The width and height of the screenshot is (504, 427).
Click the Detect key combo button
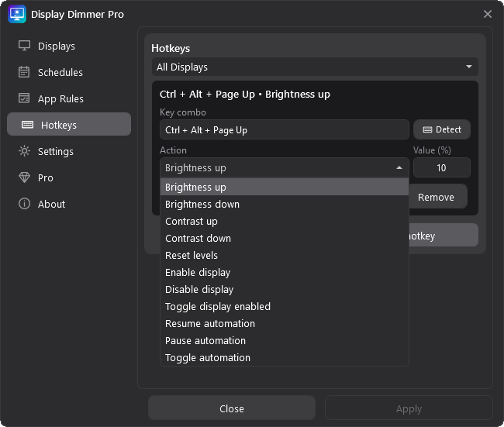442,129
